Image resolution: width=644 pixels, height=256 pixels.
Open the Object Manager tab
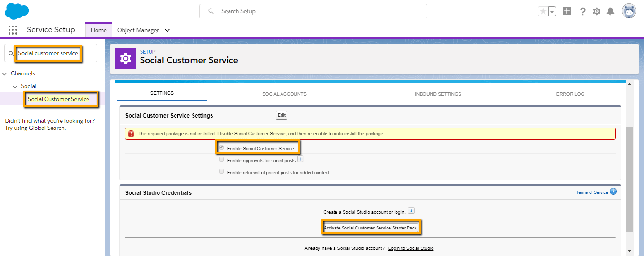138,30
